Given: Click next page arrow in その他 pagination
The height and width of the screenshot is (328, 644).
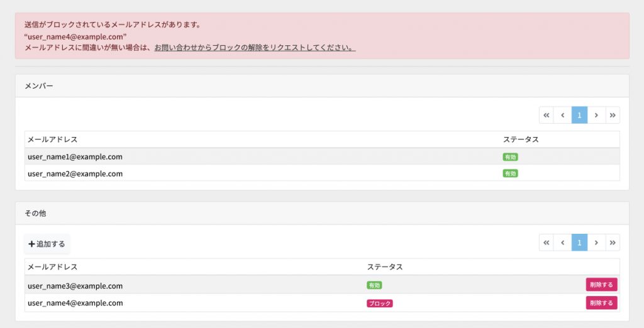Looking at the screenshot, I should click(x=596, y=243).
